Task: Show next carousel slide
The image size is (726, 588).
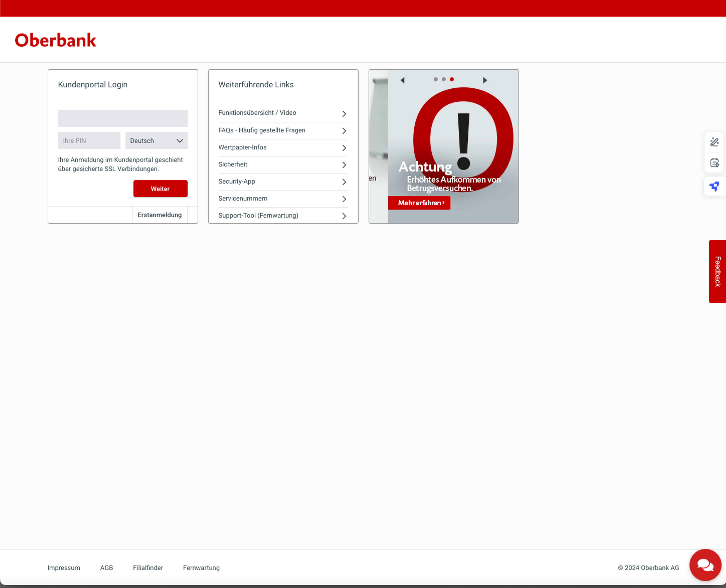Action: pos(485,80)
